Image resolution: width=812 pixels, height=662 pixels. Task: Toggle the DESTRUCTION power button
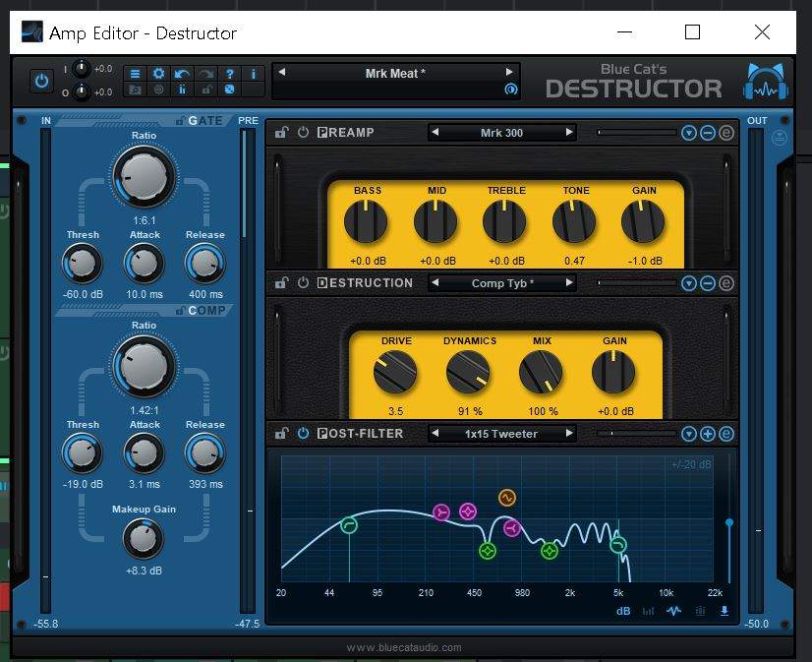(303, 283)
